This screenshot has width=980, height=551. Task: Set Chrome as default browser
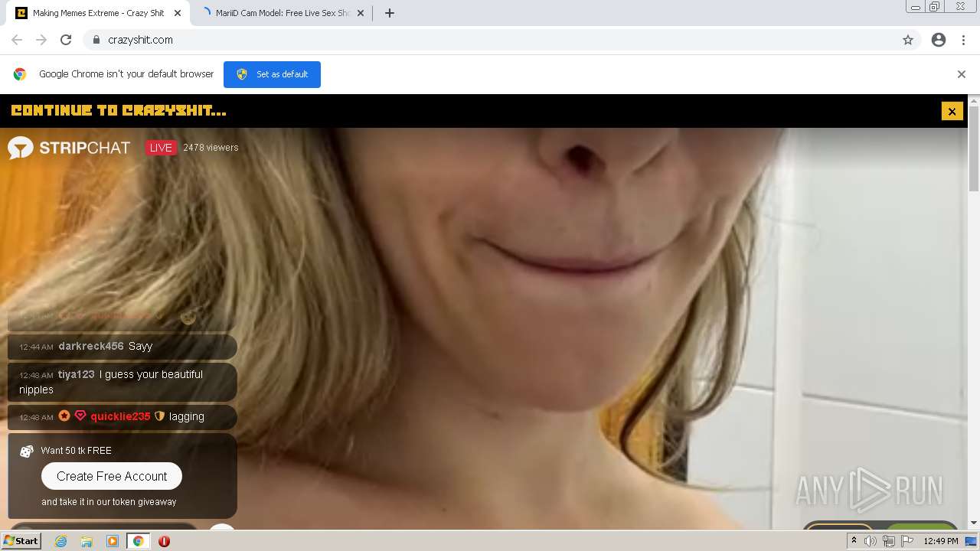coord(272,74)
